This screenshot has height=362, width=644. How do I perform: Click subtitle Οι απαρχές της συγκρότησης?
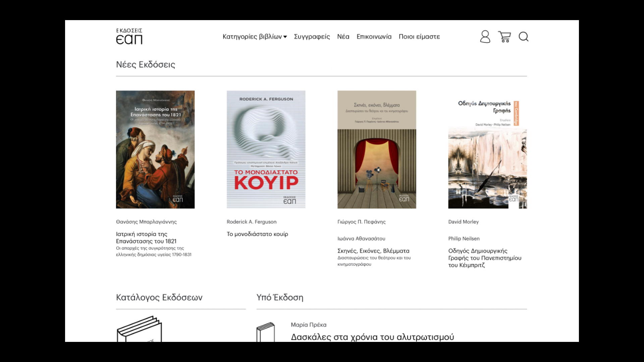(154, 251)
